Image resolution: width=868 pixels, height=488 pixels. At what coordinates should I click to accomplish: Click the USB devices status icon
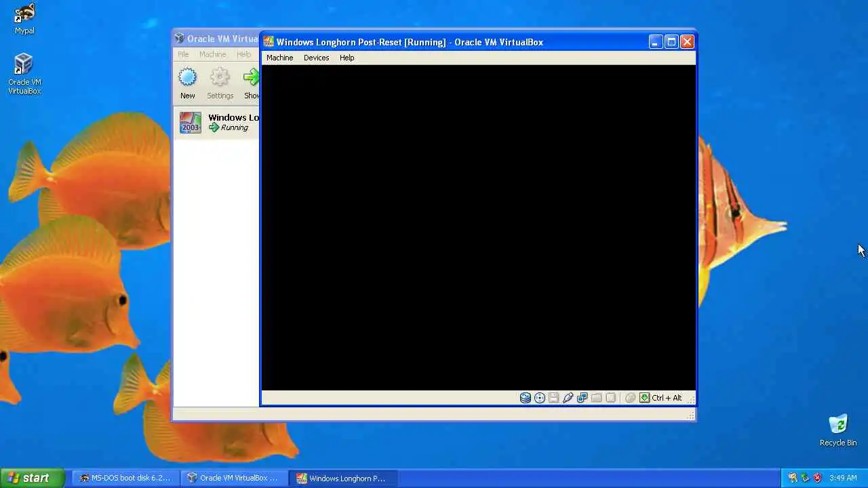[568, 398]
